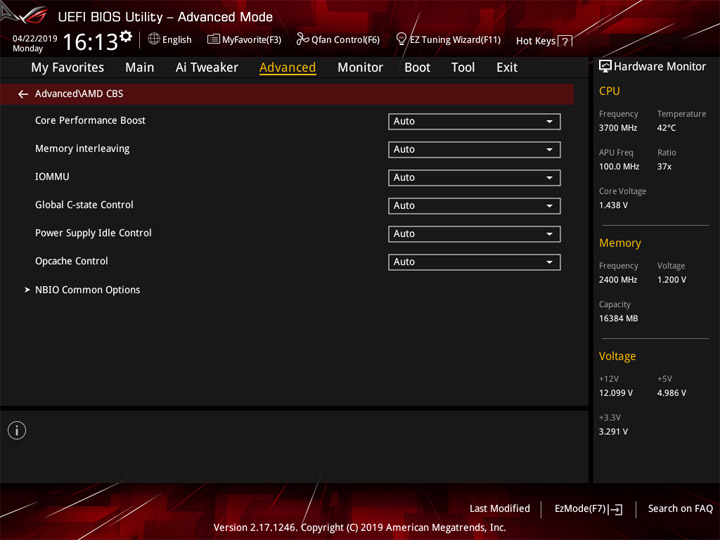The image size is (720, 540).
Task: Open Memory interleaving dropdown
Action: tap(474, 150)
